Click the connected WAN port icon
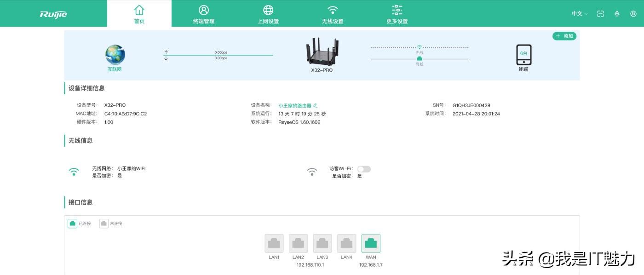Screen dimensions: 644x275 point(371,243)
